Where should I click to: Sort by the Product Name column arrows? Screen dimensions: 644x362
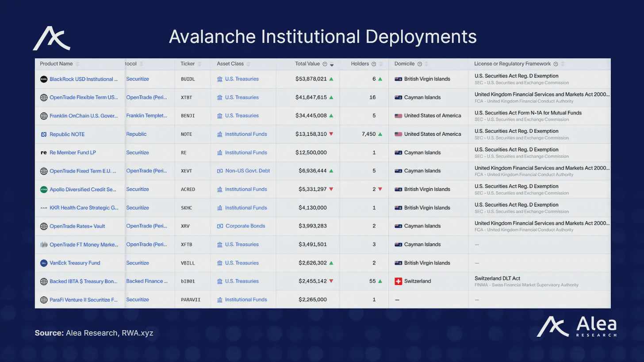click(77, 64)
